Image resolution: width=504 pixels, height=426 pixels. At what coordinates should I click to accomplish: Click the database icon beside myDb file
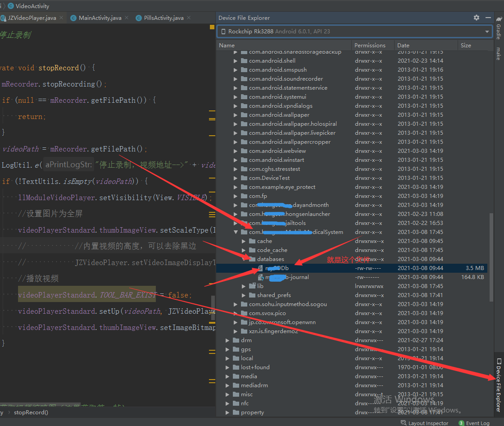[260, 268]
